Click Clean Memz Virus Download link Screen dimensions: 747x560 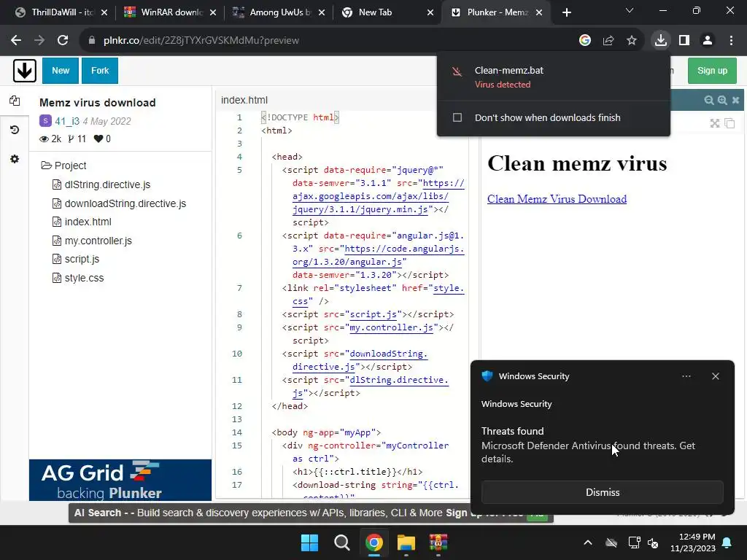click(557, 199)
